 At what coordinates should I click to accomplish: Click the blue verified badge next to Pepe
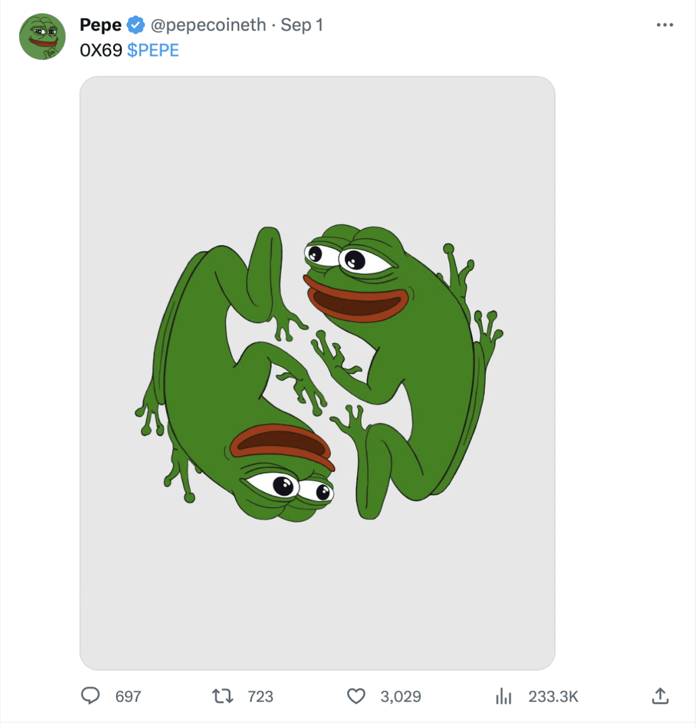pos(136,24)
